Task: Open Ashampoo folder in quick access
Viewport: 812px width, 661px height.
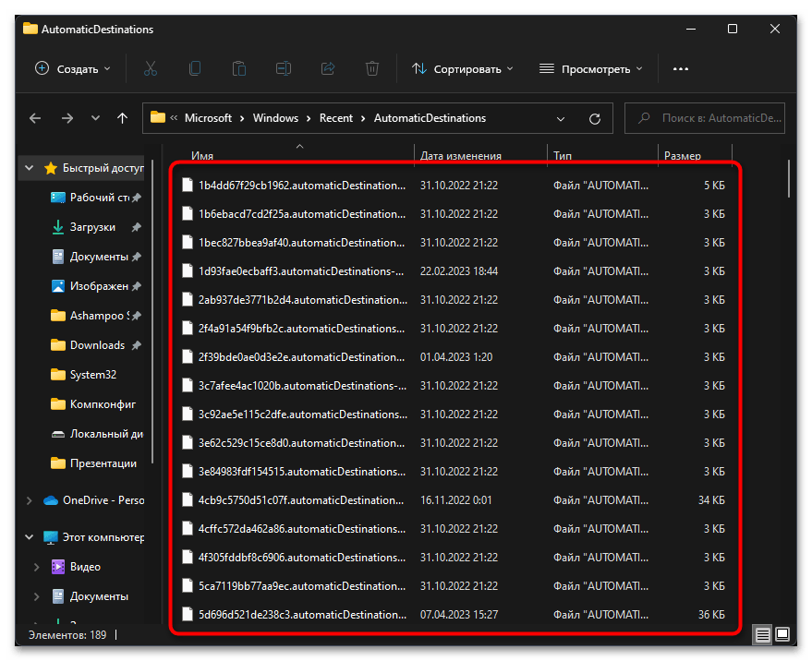Action: click(x=96, y=316)
